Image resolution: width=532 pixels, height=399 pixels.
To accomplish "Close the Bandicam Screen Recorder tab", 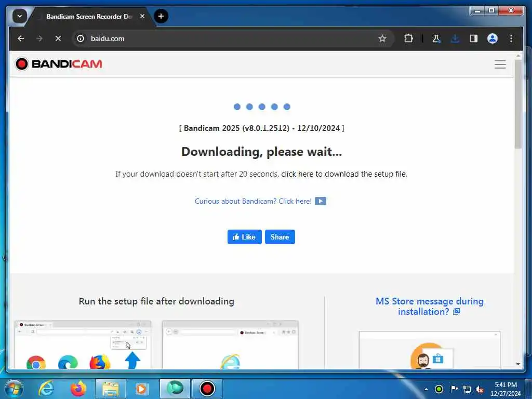I will 142,16.
